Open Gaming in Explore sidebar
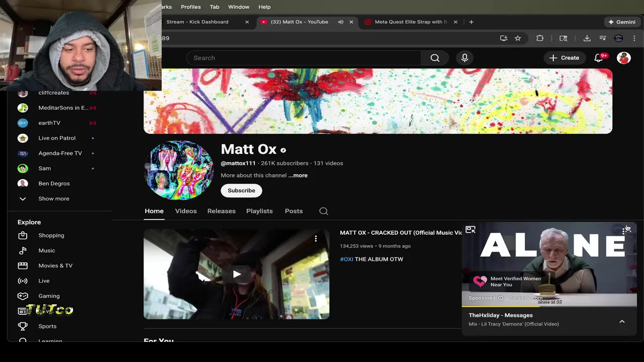The height and width of the screenshot is (362, 644). point(49,296)
